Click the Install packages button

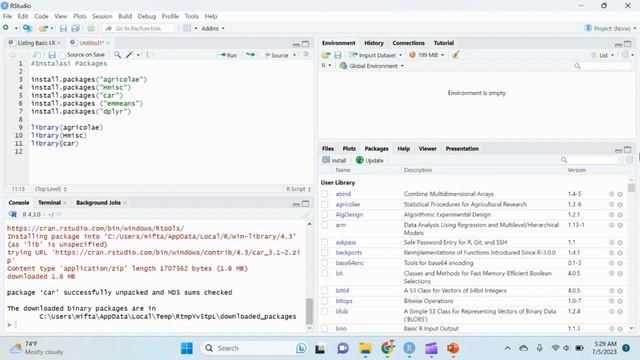click(x=334, y=160)
